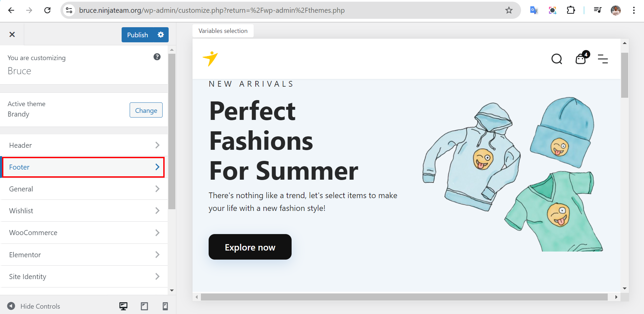Close the customizer with X icon
The width and height of the screenshot is (644, 314).
coord(12,34)
